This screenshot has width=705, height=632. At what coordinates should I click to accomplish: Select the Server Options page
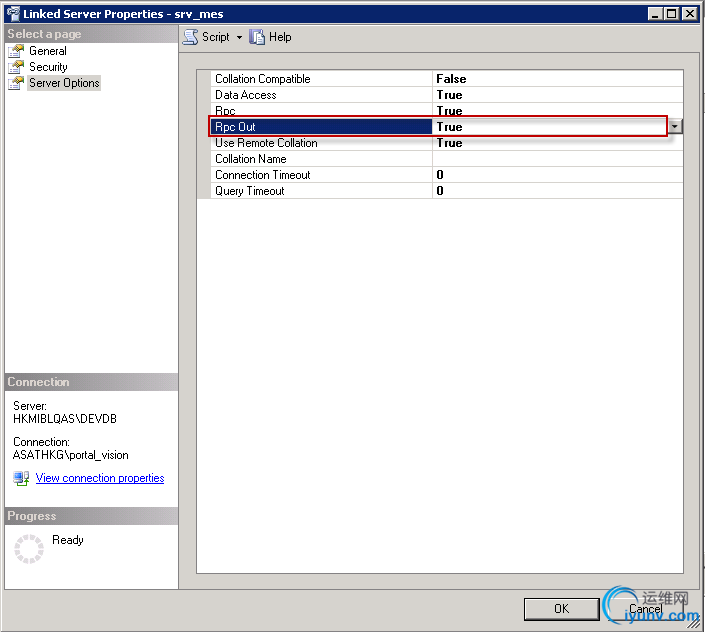(64, 83)
